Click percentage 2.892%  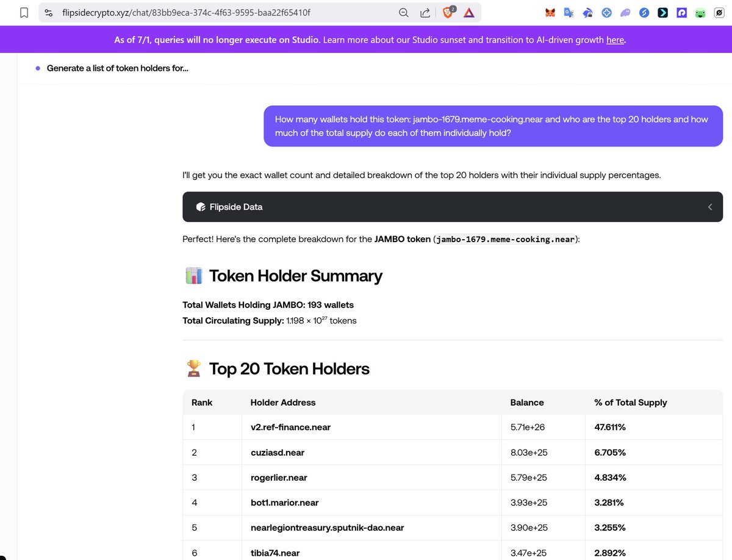point(610,553)
